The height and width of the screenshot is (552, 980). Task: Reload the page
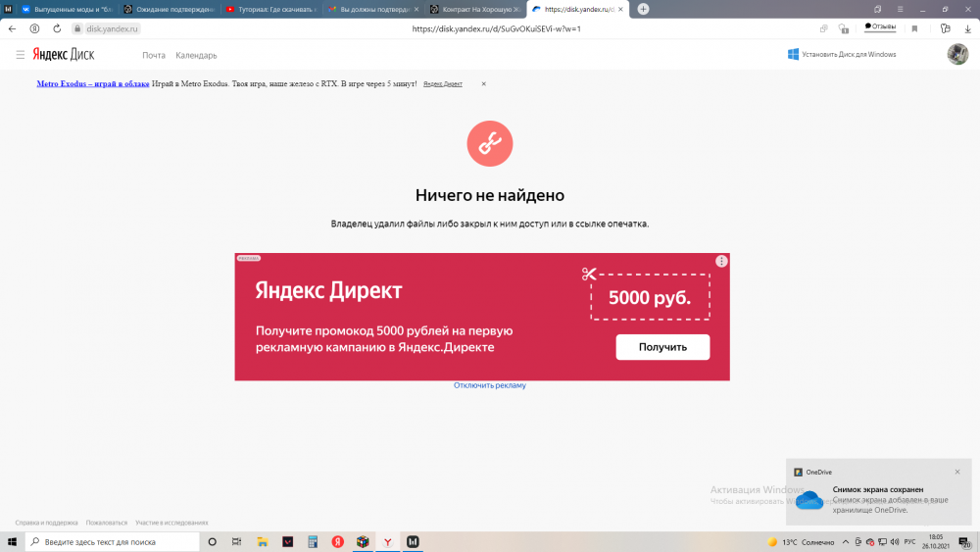coord(57,28)
